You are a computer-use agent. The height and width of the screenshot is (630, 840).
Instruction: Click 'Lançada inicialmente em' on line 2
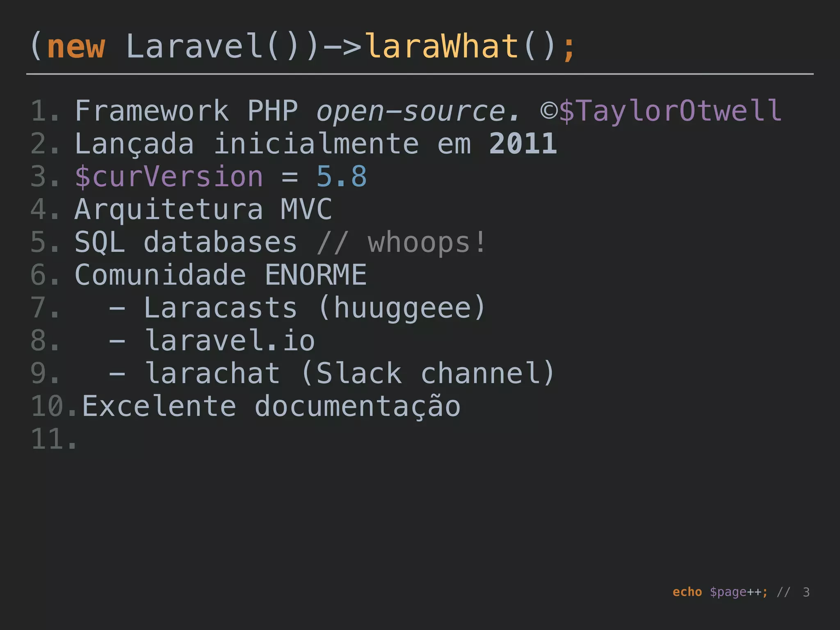tap(273, 144)
